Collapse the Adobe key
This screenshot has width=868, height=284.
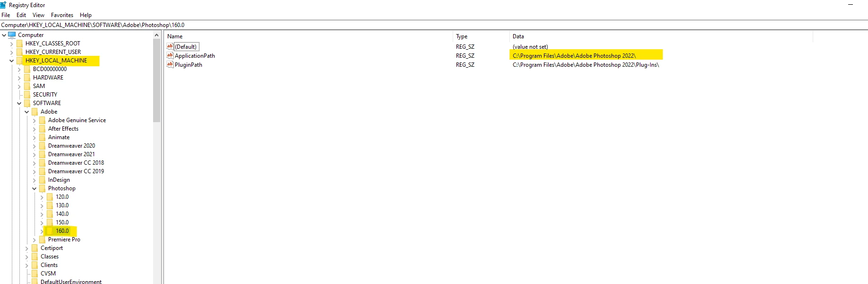pyautogui.click(x=26, y=112)
